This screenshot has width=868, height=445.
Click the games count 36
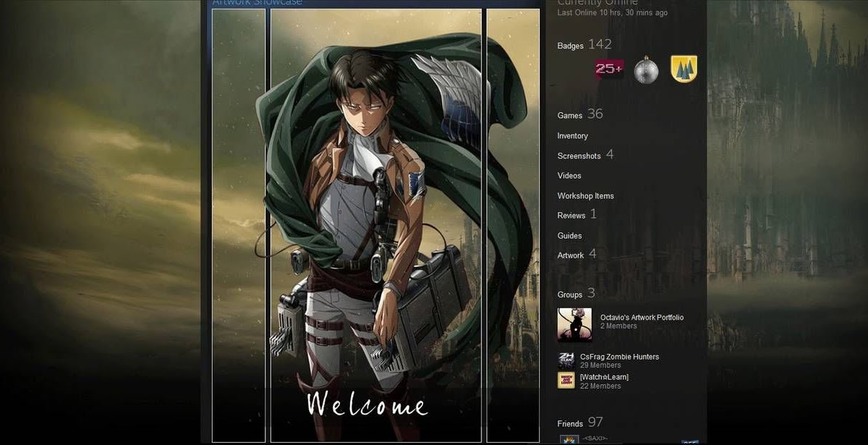coord(595,114)
